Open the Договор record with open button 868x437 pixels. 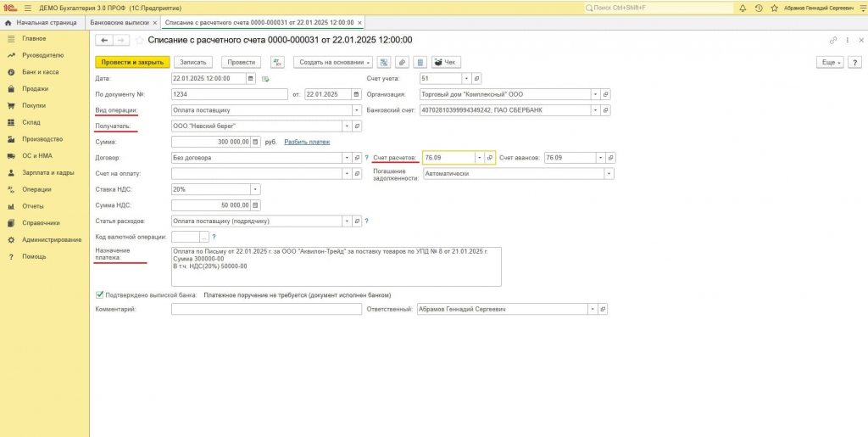click(357, 158)
